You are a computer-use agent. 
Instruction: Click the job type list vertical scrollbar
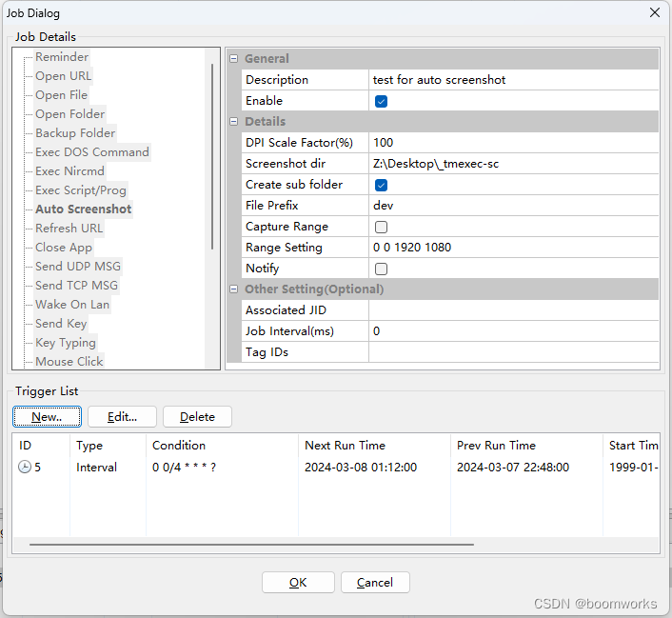click(x=212, y=156)
